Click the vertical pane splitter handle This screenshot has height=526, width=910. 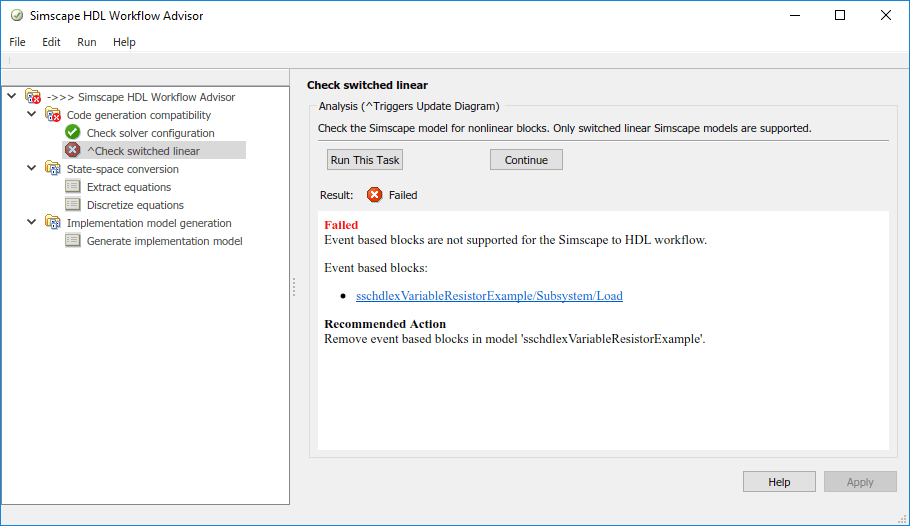pyautogui.click(x=294, y=287)
